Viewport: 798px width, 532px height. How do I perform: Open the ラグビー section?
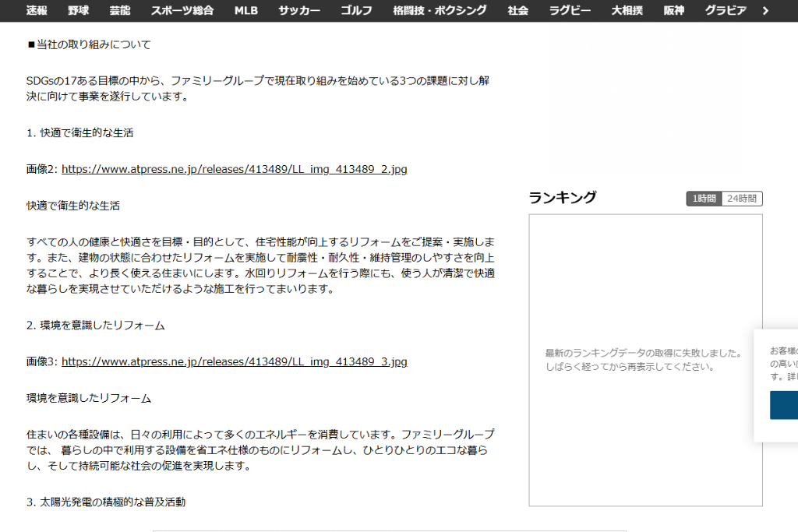[570, 10]
